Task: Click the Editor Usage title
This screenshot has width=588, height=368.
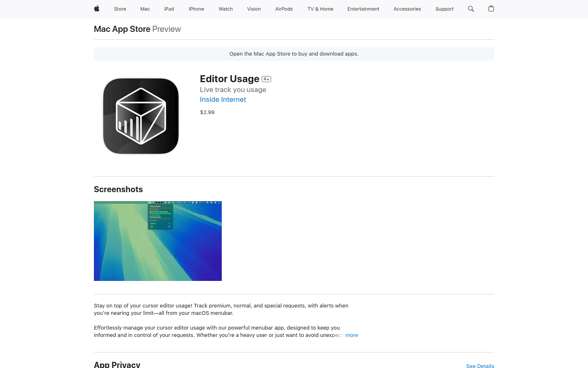Action: tap(229, 79)
